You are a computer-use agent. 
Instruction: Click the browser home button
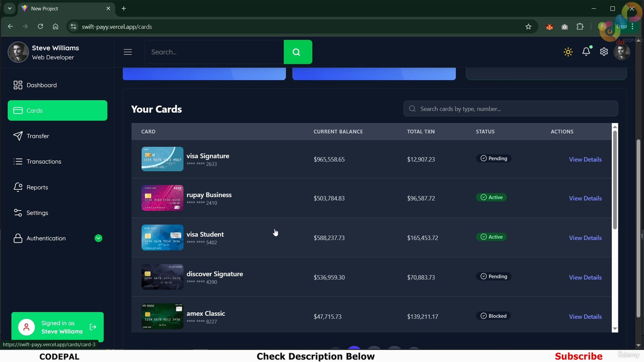(55, 27)
